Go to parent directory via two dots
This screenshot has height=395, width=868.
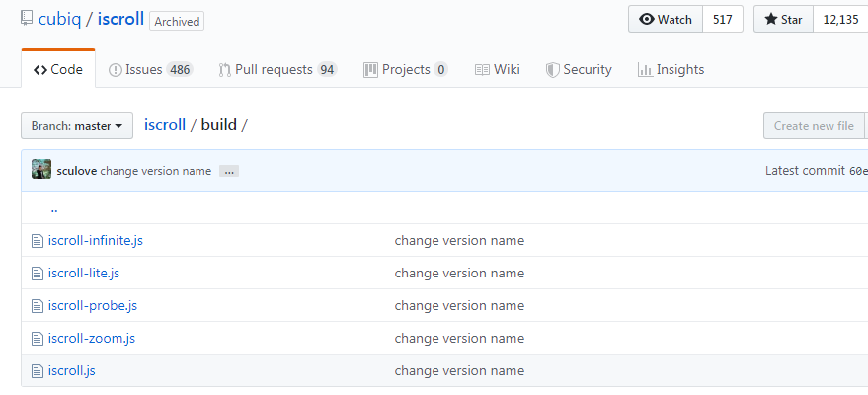click(x=54, y=209)
